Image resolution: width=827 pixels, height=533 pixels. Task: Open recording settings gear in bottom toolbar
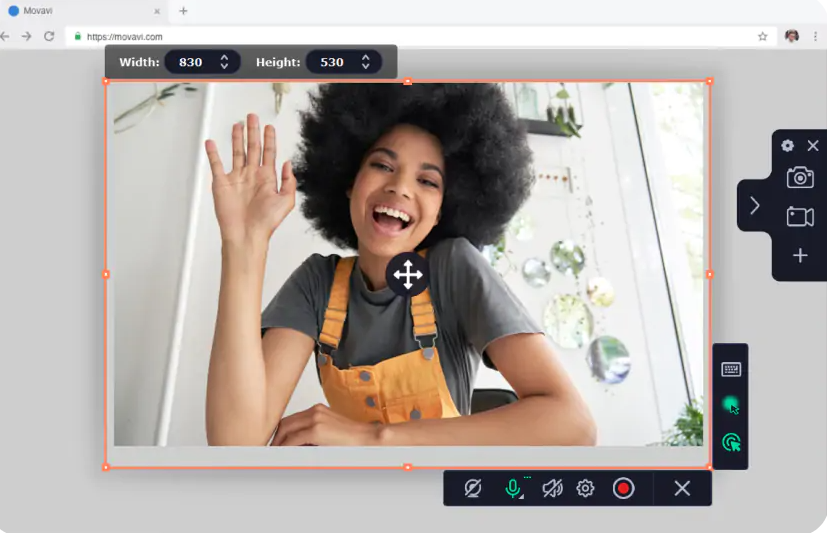pos(585,488)
